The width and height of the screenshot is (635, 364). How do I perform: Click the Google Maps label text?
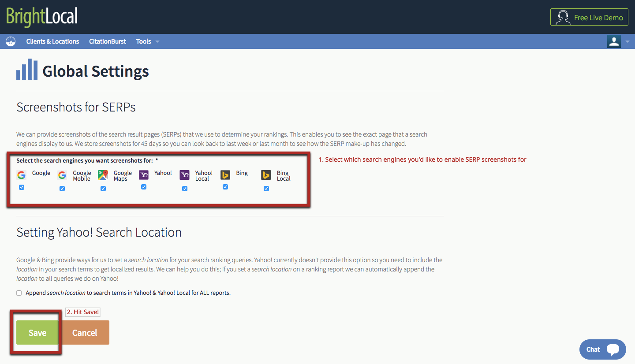[123, 176]
